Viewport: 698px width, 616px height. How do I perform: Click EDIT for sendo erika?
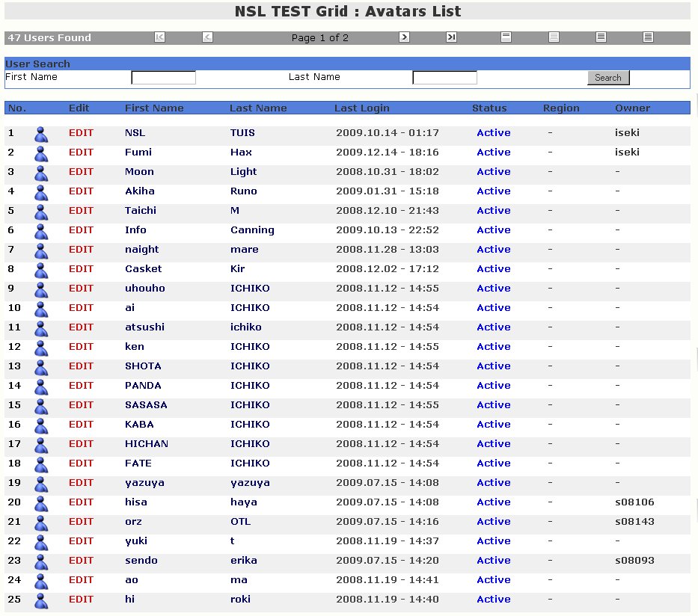(x=81, y=561)
